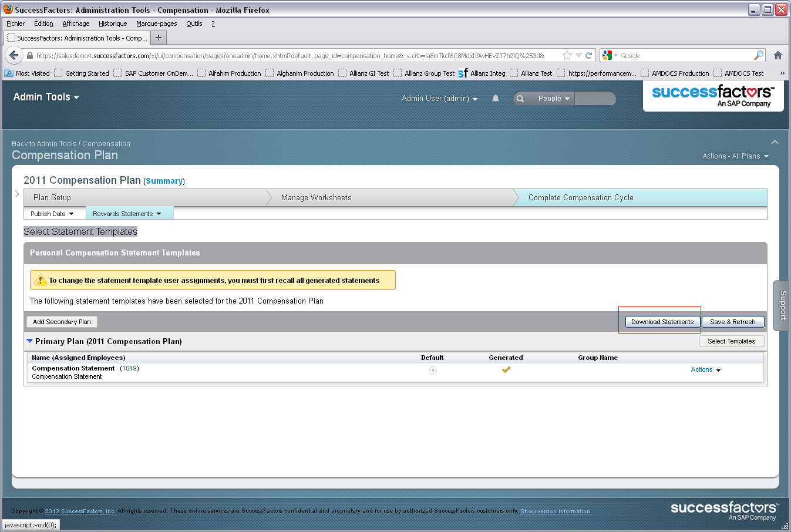Open Actions - All Plans dropdown
Image resolution: width=791 pixels, height=532 pixels.
[735, 156]
